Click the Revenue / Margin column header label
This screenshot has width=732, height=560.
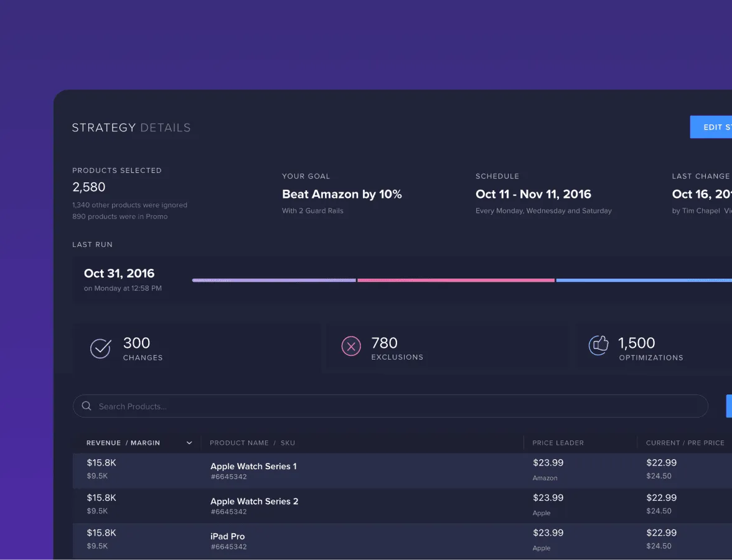[x=123, y=443]
